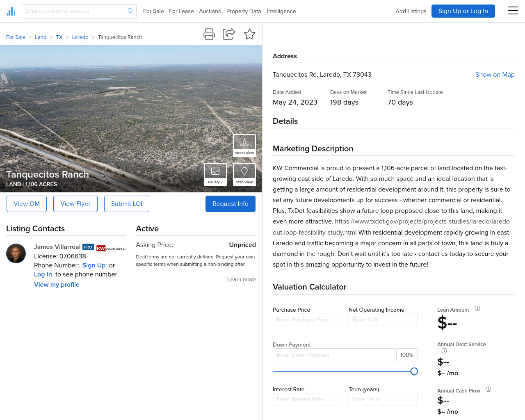
Task: Click the site logo icon
Action: tap(11, 11)
